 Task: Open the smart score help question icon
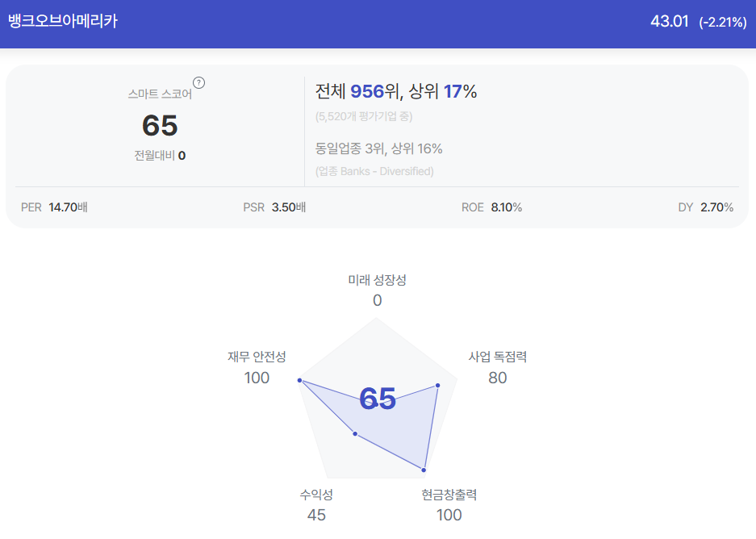click(x=198, y=83)
